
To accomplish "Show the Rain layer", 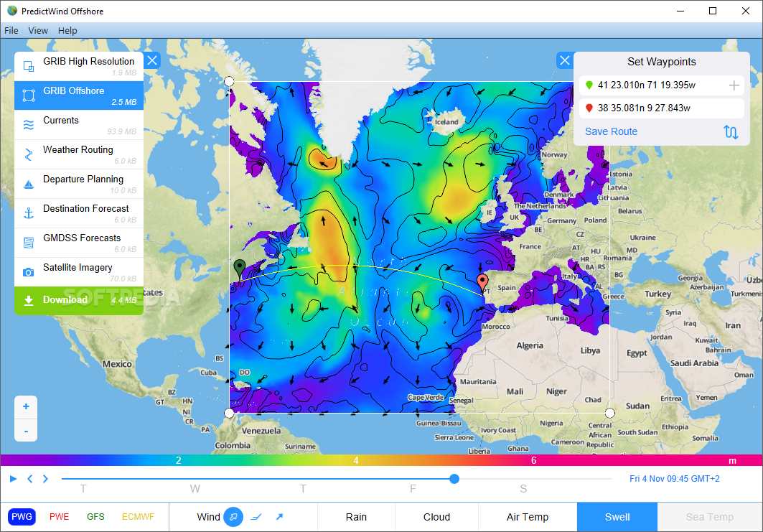I will pyautogui.click(x=356, y=517).
